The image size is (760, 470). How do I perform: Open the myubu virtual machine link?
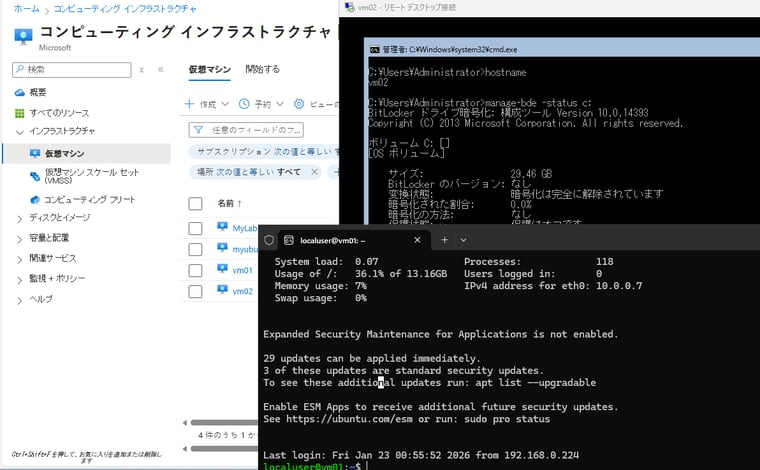pyautogui.click(x=245, y=250)
